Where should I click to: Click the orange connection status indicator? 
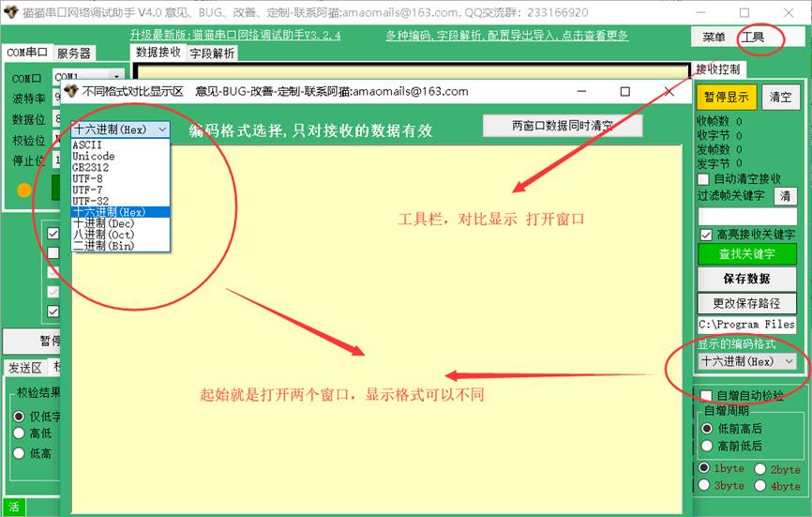[x=24, y=190]
